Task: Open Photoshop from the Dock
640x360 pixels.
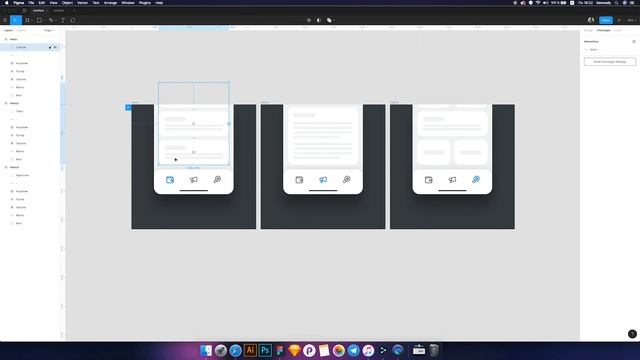Action: coord(265,350)
